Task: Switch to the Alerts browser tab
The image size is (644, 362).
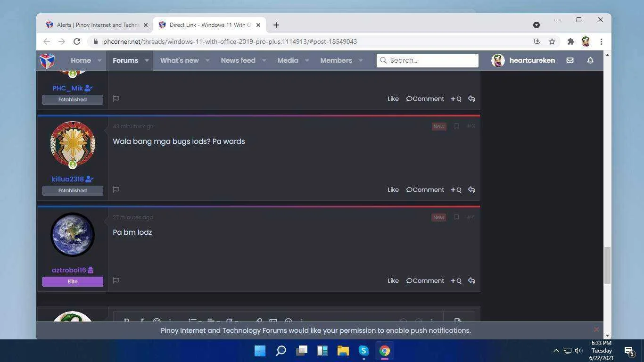Action: [x=96, y=25]
